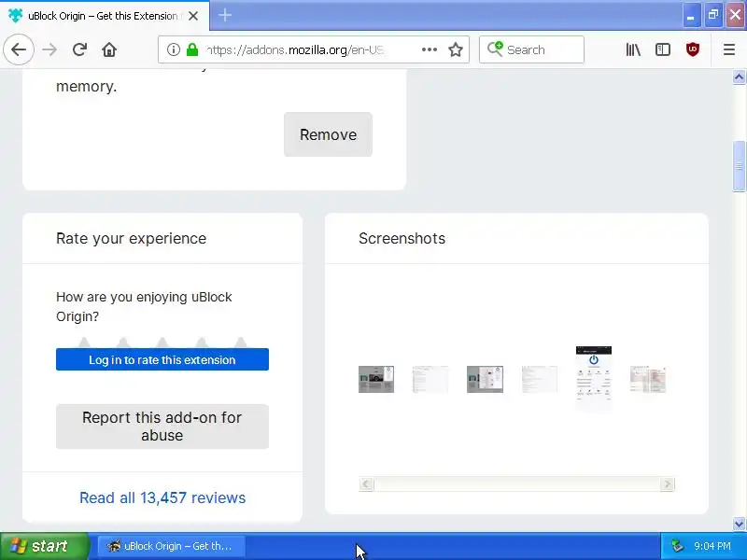The height and width of the screenshot is (560, 747).
Task: Click the 9:04 PM taskbar clock
Action: tap(712, 546)
